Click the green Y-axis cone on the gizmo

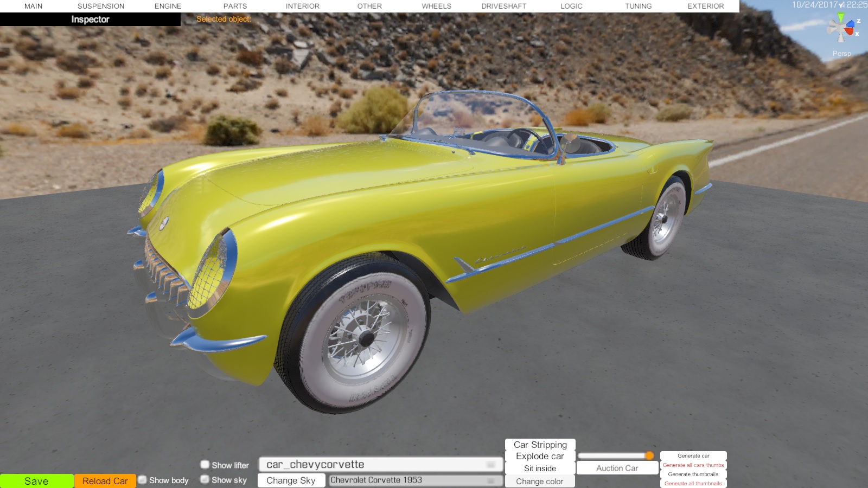pos(841,18)
